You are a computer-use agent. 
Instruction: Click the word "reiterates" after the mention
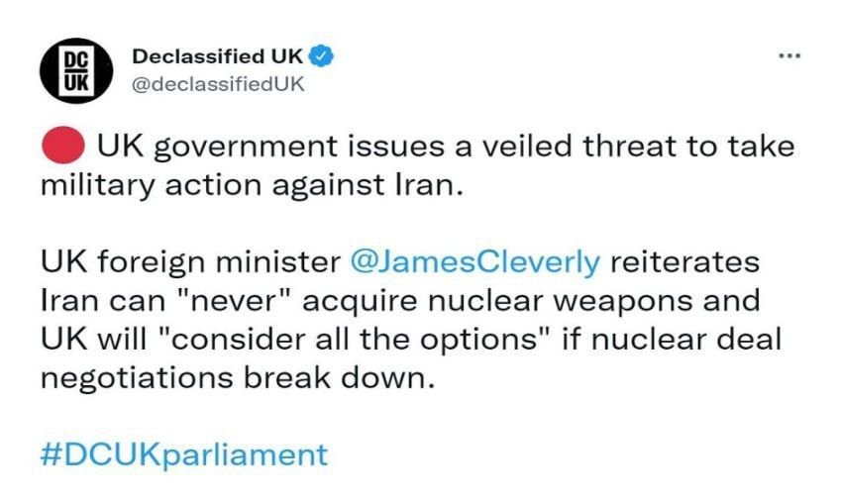point(684,262)
